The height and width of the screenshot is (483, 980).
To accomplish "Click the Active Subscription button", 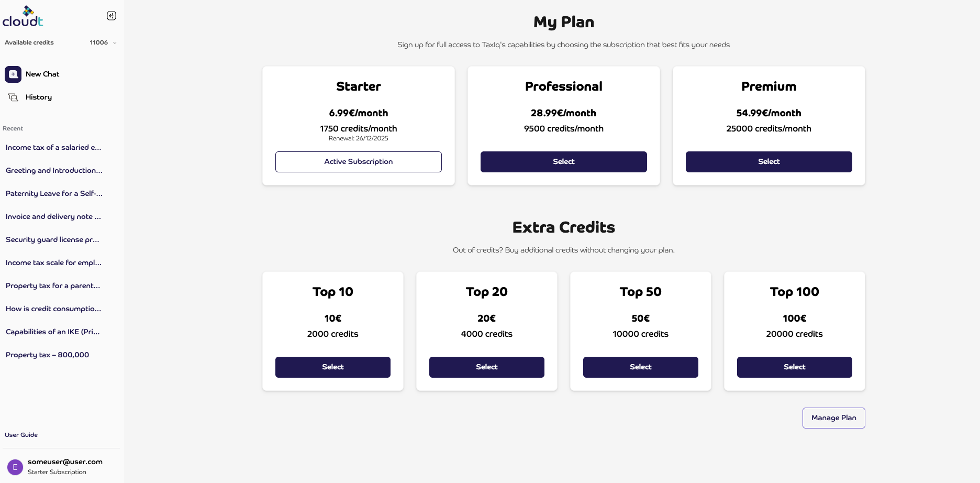I will pos(358,162).
